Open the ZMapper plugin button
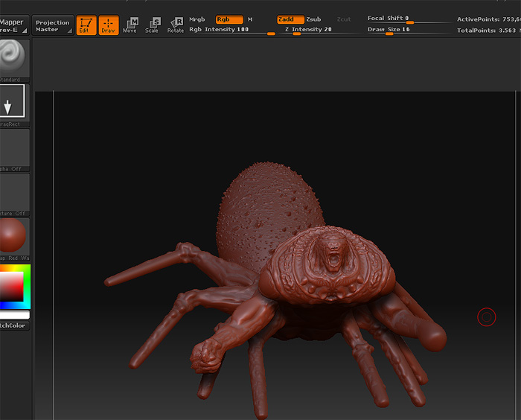This screenshot has width=521, height=420. coord(13,26)
